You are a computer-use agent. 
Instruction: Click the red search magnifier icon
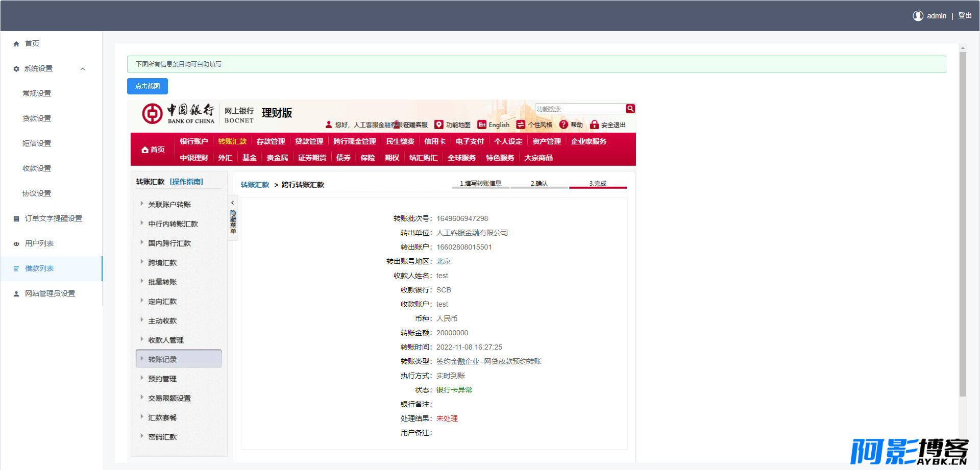[630, 109]
